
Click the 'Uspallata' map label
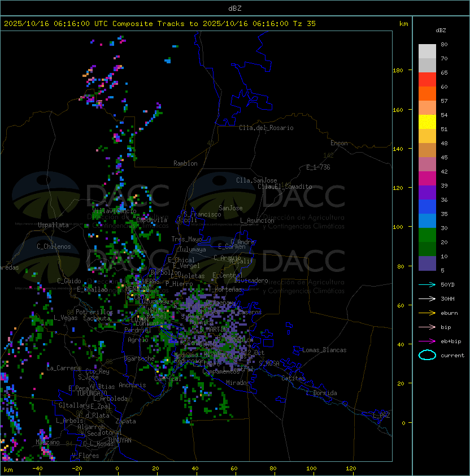(x=53, y=225)
